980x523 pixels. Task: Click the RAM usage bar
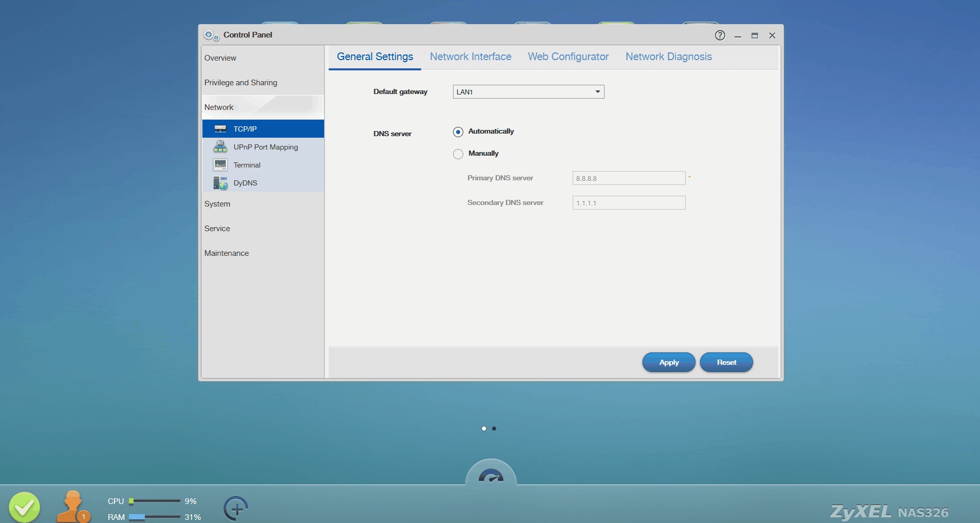(154, 517)
